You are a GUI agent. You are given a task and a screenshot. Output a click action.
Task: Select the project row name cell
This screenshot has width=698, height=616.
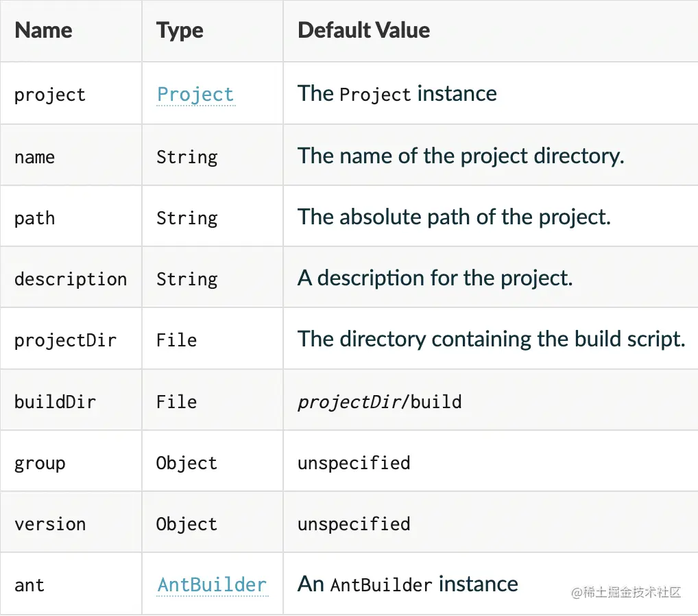[50, 95]
